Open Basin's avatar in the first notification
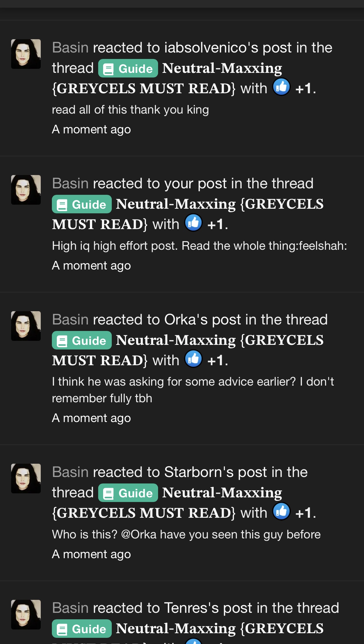Image resolution: width=364 pixels, height=644 pixels. click(26, 54)
